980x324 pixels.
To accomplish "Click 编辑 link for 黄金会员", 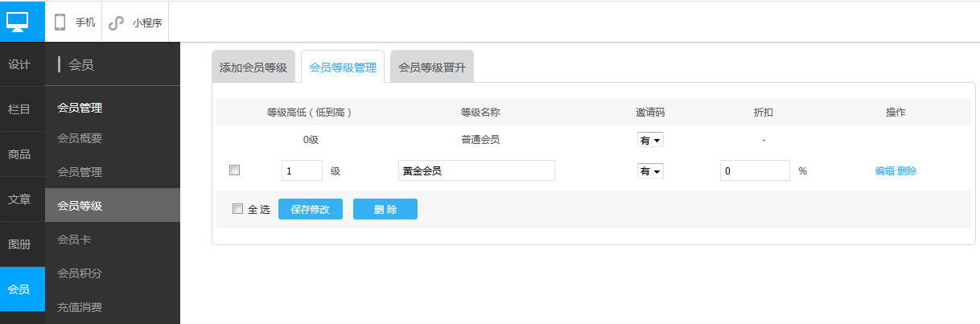I will [884, 171].
